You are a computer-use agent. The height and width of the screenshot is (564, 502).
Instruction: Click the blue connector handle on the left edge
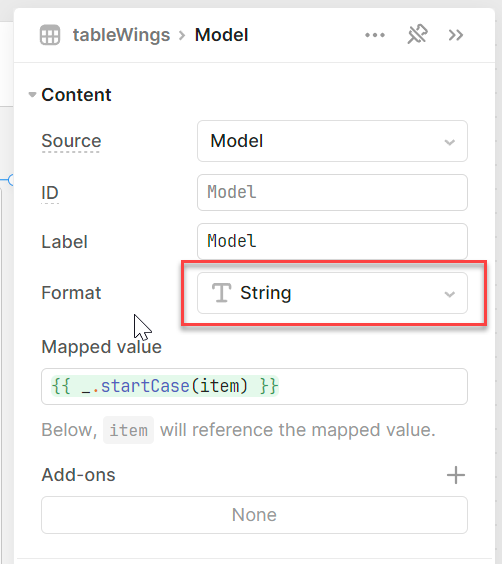tap(11, 179)
